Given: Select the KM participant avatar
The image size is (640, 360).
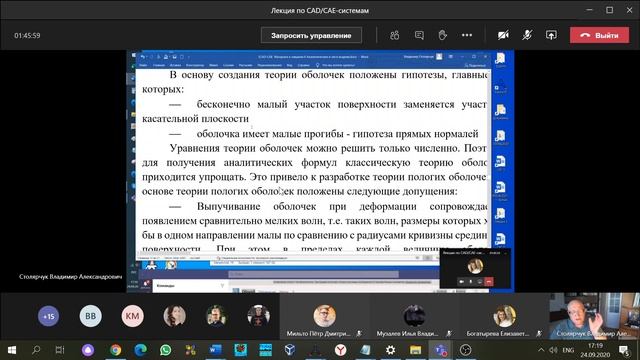Looking at the screenshot, I should click(x=132, y=316).
